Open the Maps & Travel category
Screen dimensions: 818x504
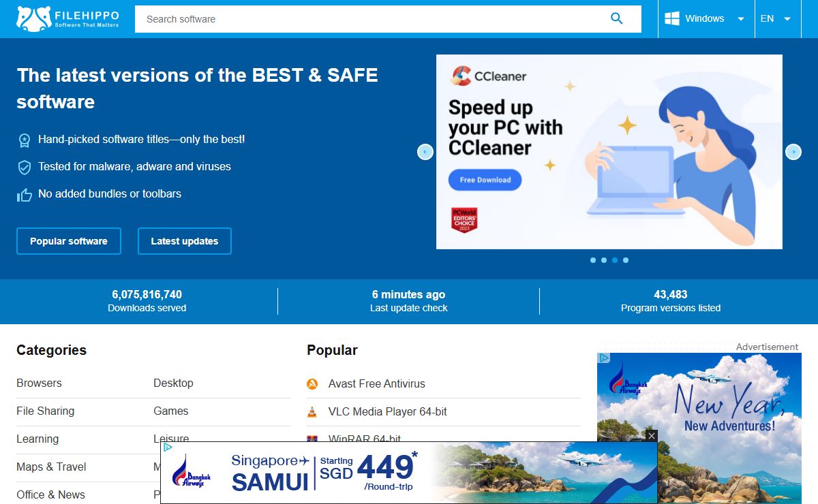51,467
